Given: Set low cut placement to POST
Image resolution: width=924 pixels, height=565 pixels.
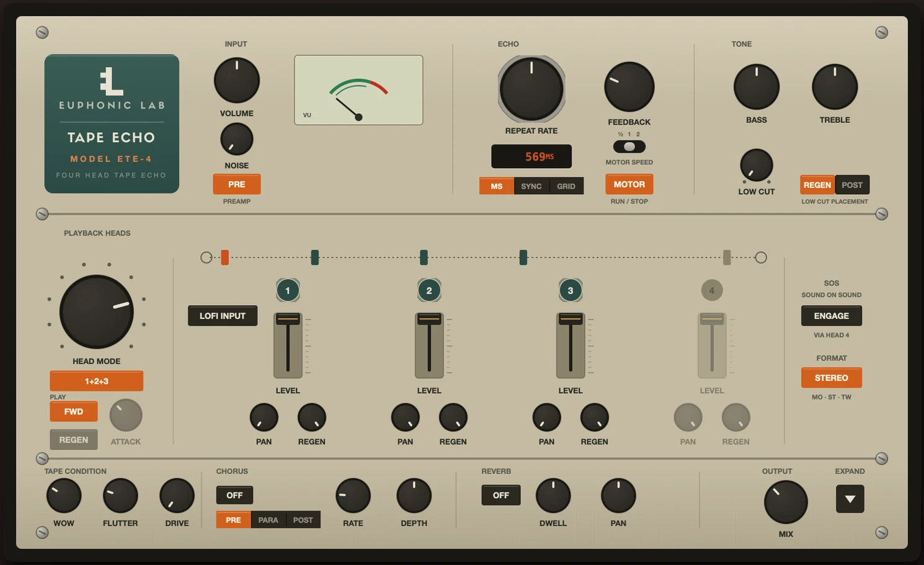Looking at the screenshot, I should point(852,185).
